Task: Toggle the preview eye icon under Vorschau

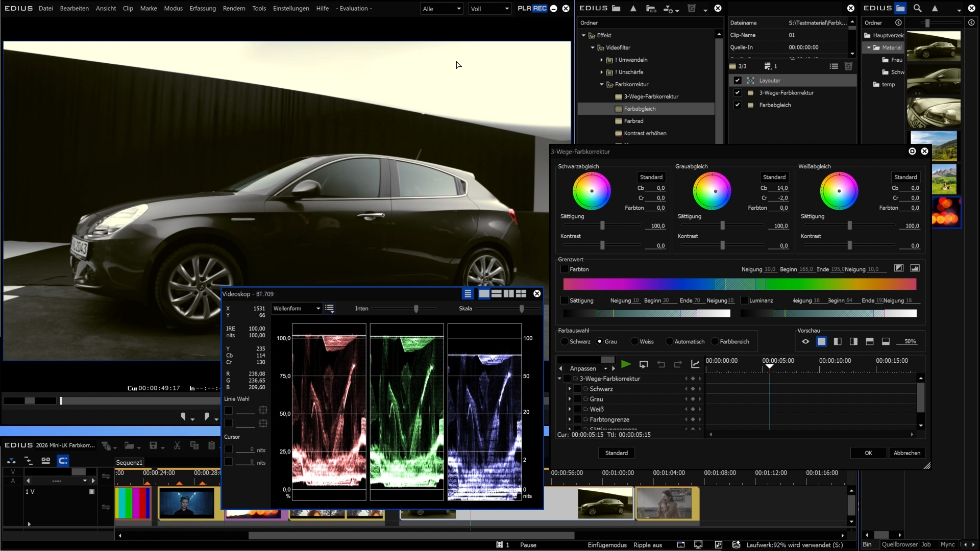Action: point(805,342)
